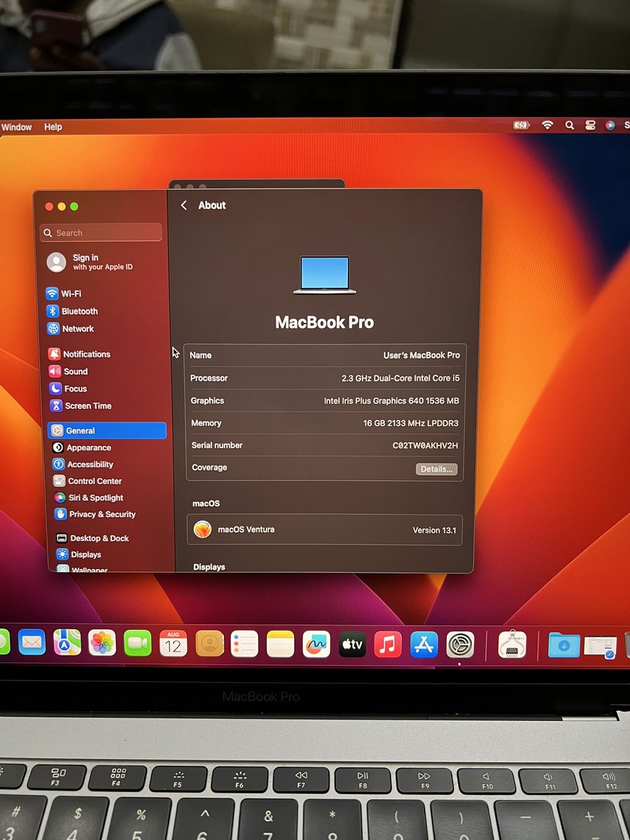Click the macOS Ventura label
The width and height of the screenshot is (630, 840).
pyautogui.click(x=246, y=530)
